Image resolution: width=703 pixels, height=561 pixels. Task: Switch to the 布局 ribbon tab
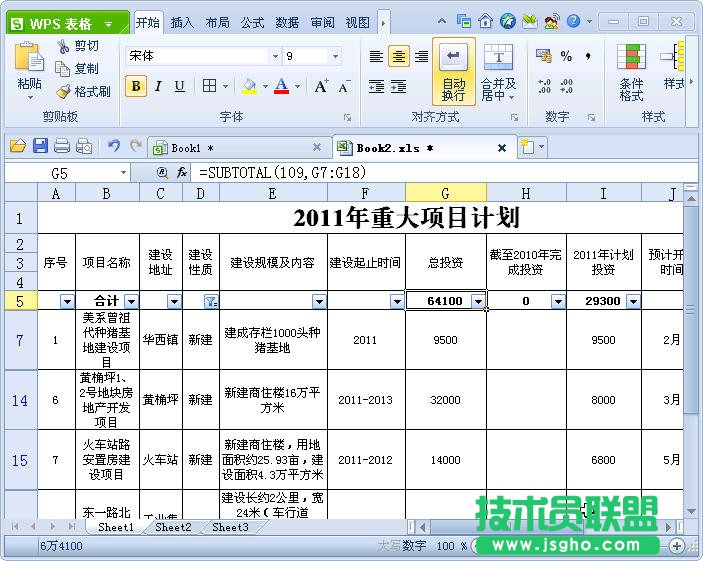(x=217, y=22)
